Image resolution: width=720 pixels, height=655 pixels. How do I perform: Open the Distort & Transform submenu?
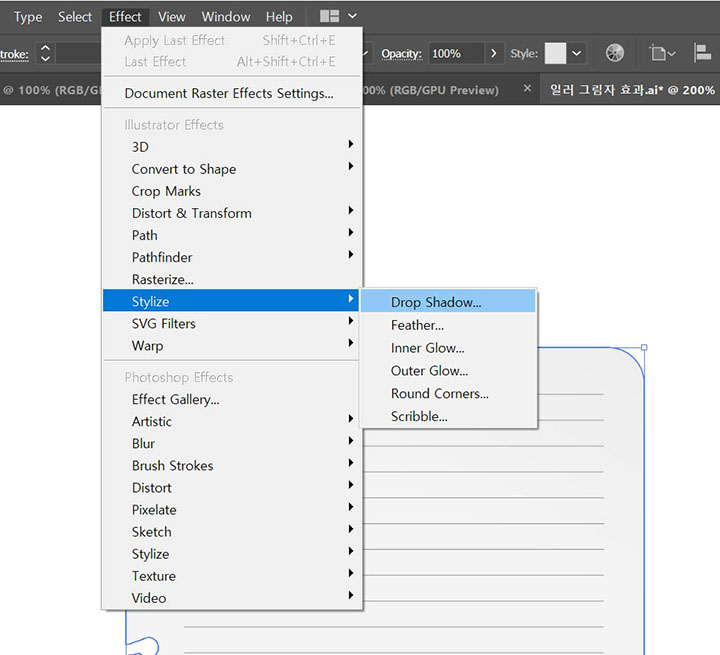(232, 213)
